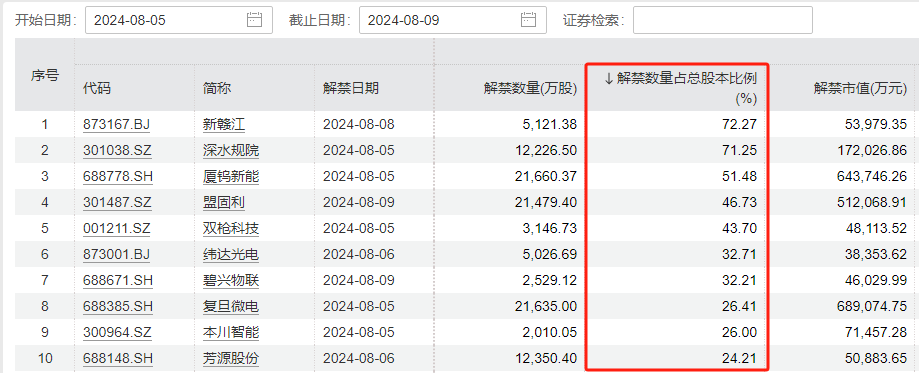Select the 43.70 percentage cell

741,228
